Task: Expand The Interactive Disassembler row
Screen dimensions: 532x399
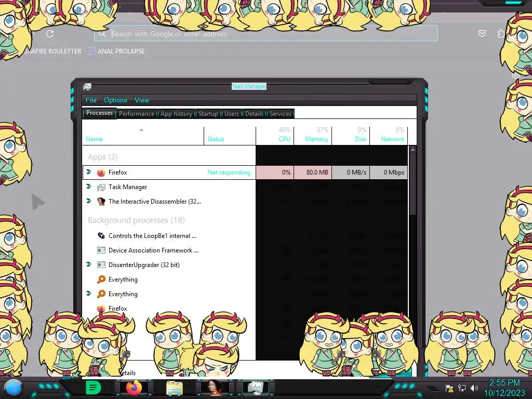Action: pyautogui.click(x=89, y=201)
